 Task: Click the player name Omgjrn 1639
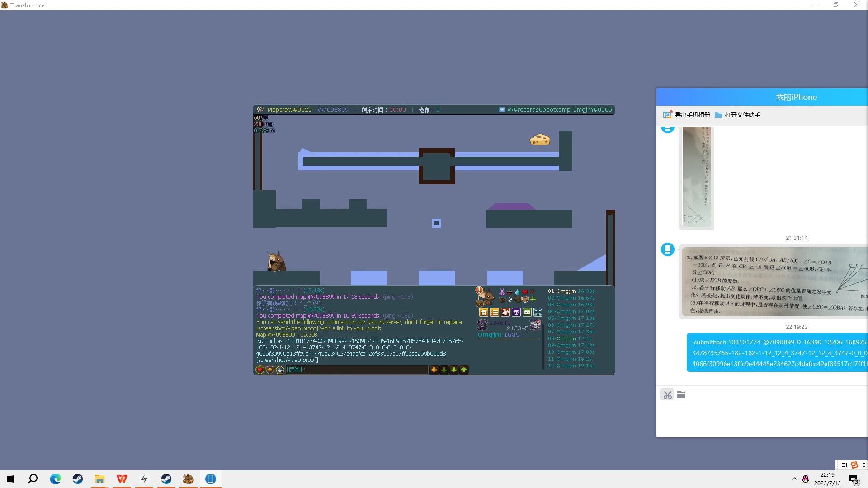499,335
